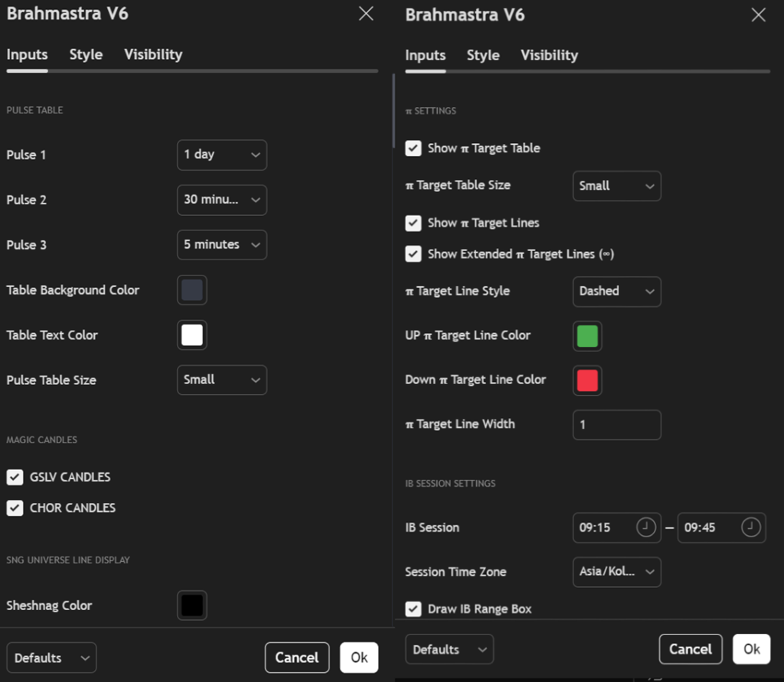The height and width of the screenshot is (682, 784).
Task: Open the Pulse 1 timeframe dropdown
Action: 221,155
